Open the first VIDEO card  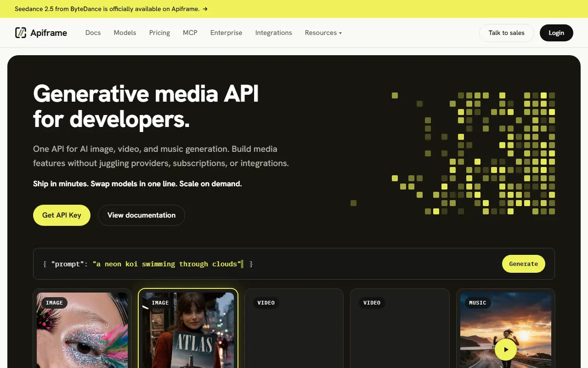pos(294,328)
